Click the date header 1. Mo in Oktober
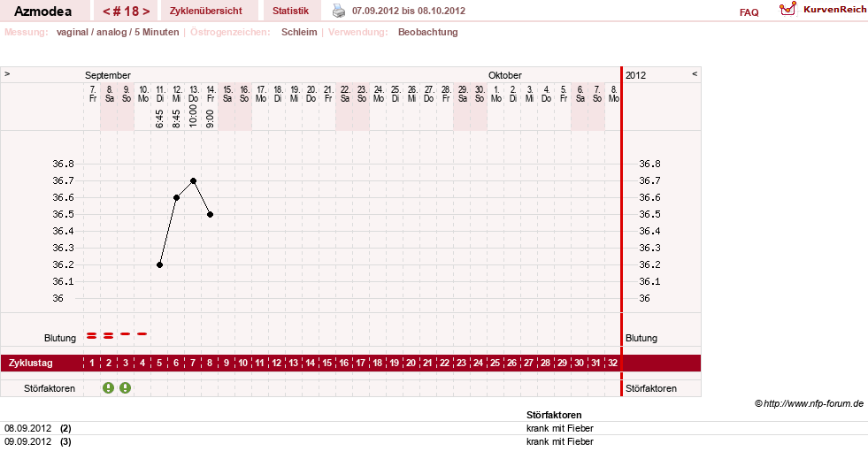Image resolution: width=868 pixels, height=467 pixels. coord(496,94)
